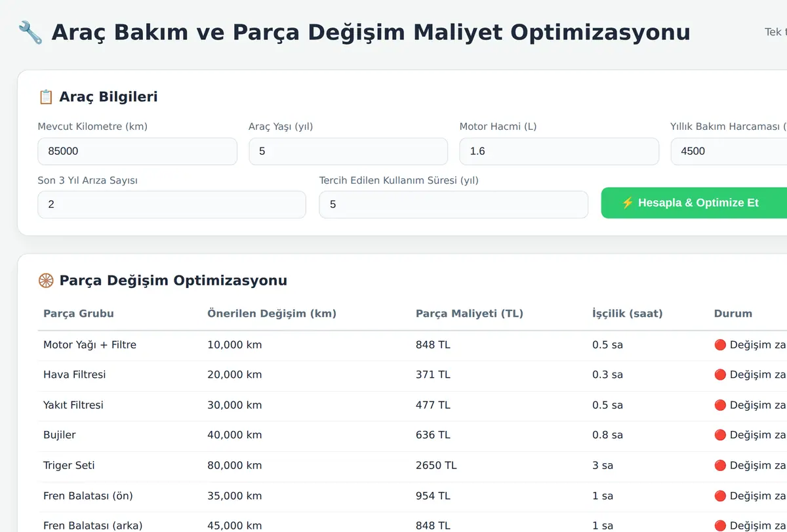Click the İşçilik (saat) column header
The height and width of the screenshot is (532, 787).
click(x=628, y=314)
